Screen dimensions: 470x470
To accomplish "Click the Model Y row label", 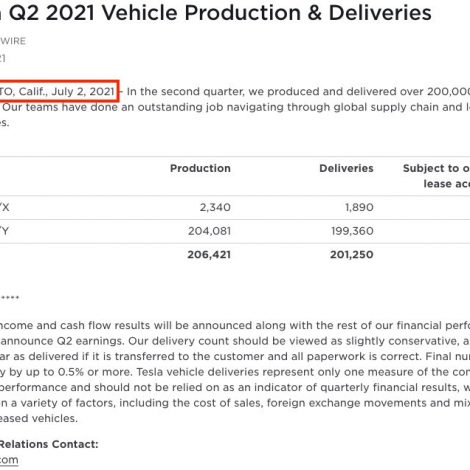I will click(x=4, y=231).
